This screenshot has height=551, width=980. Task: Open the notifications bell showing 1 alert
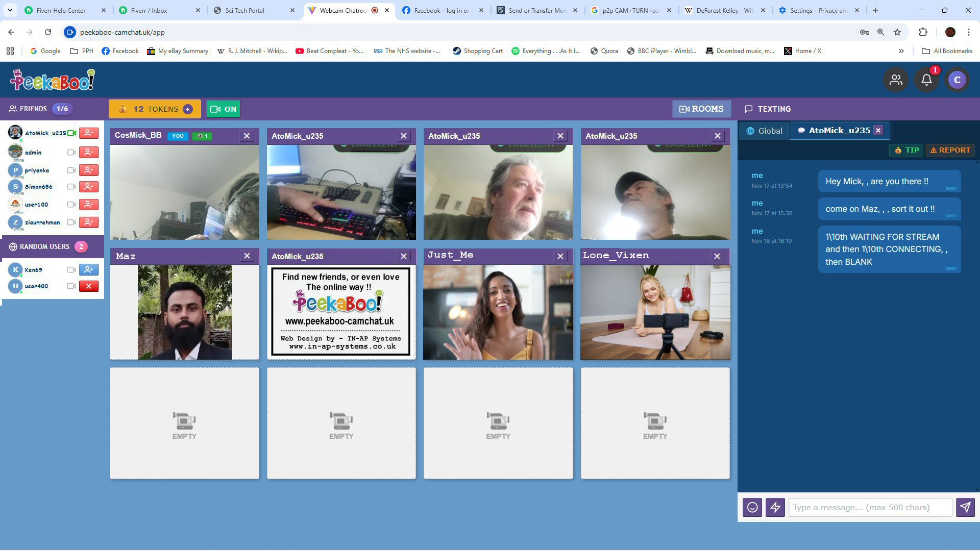(926, 80)
